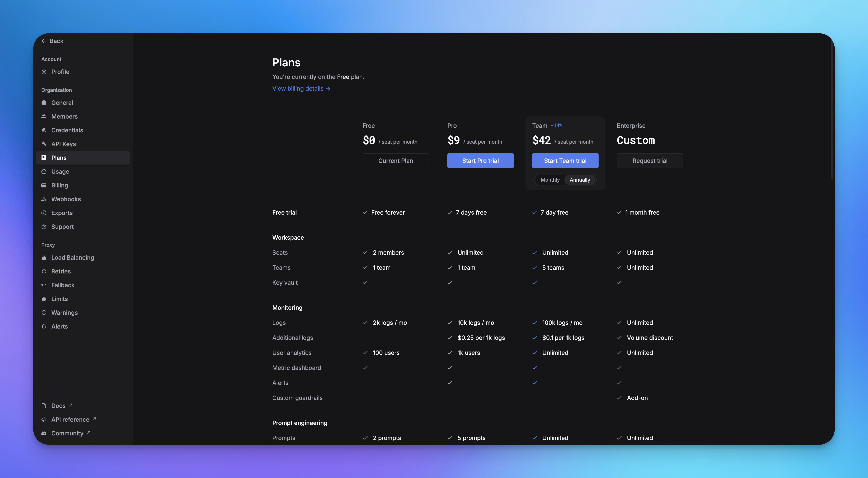Screen dimensions: 868x478
Task: Open the Warnings proxy page
Action: pos(64,313)
